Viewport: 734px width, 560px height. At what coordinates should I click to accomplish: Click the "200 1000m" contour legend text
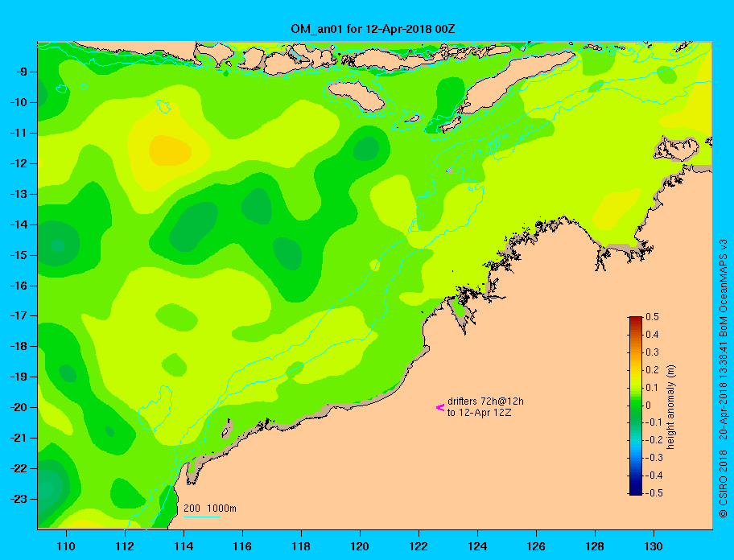click(210, 509)
